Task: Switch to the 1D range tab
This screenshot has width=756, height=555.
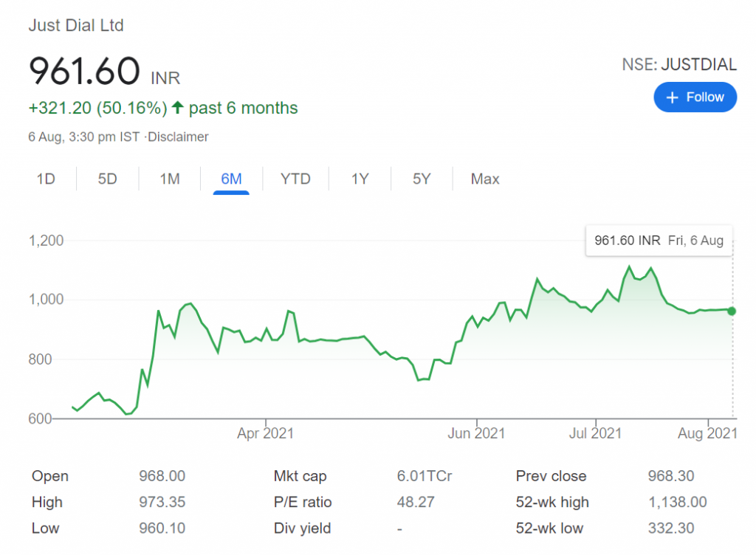Action: (x=46, y=179)
